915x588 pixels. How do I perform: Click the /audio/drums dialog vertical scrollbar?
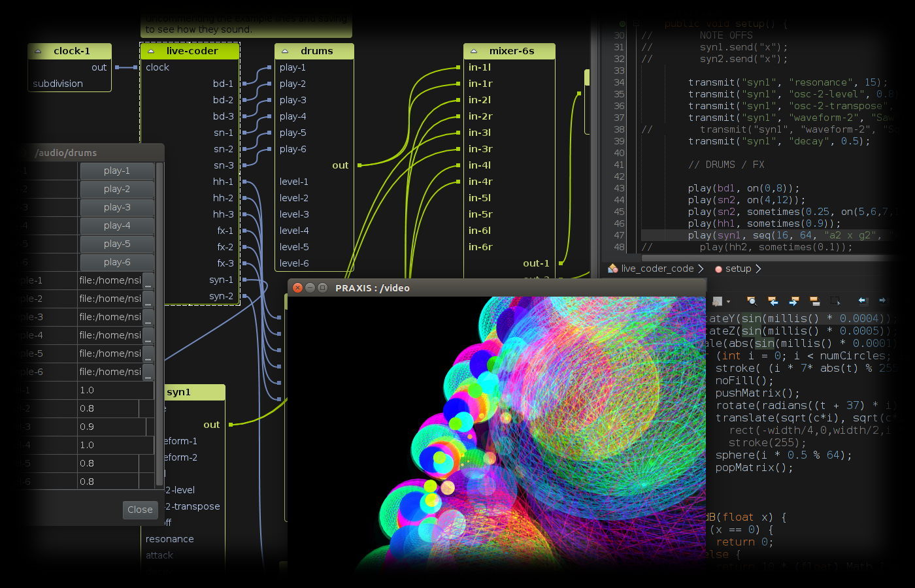click(x=159, y=324)
